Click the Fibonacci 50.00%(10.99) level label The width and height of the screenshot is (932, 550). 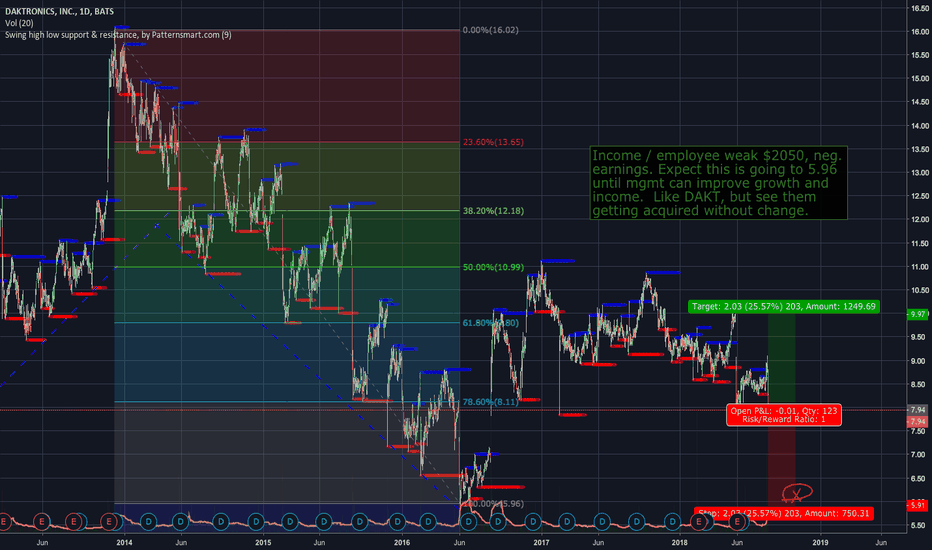click(493, 267)
